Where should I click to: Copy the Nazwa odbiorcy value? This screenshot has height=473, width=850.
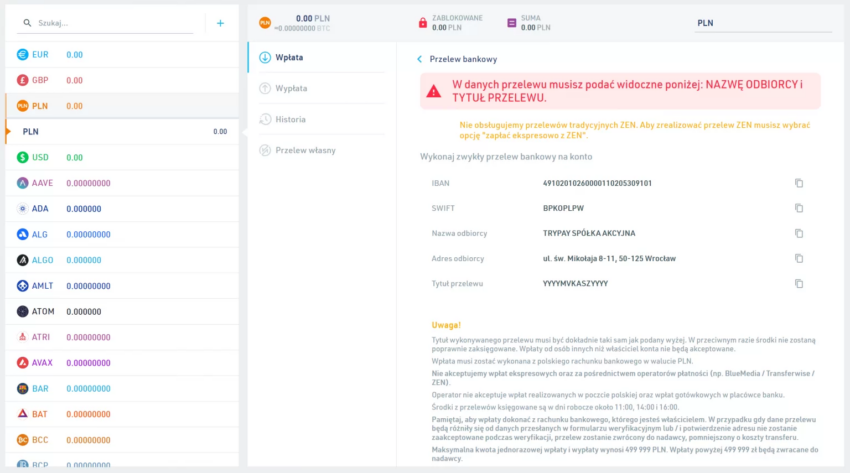(799, 233)
